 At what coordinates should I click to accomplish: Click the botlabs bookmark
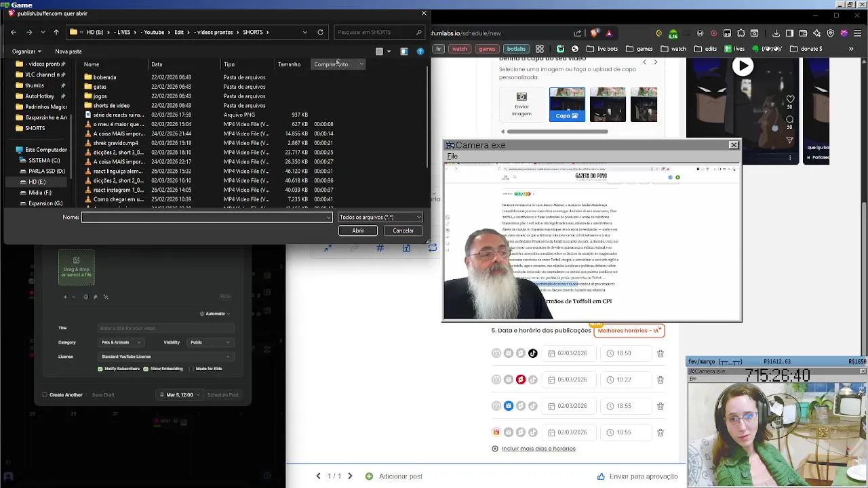pos(516,49)
